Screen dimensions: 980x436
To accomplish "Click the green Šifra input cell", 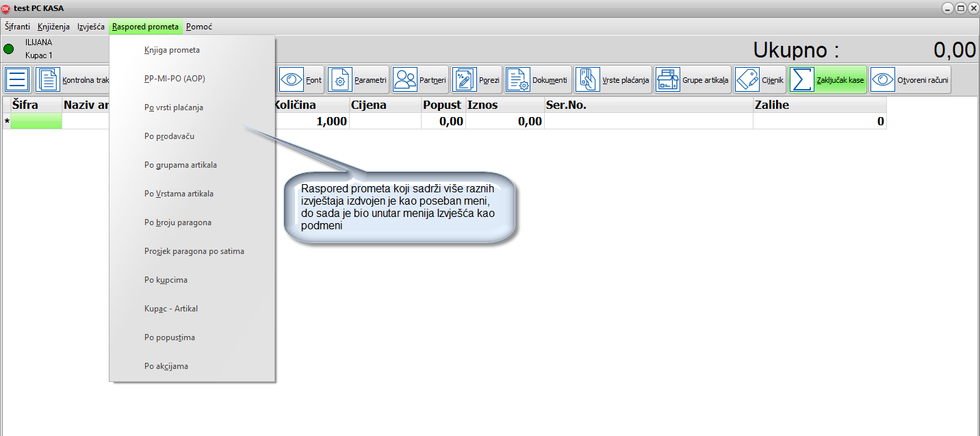I will coord(36,121).
